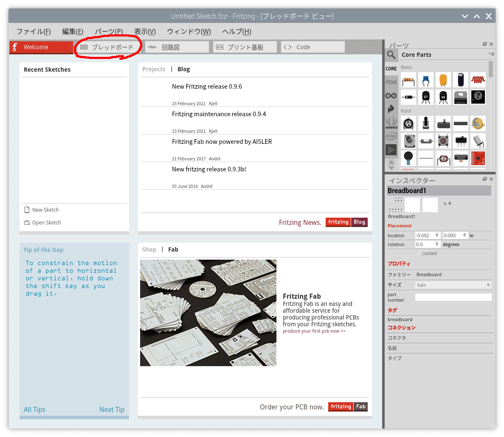Pick the FET power transistor part
The image size is (504, 437).
click(x=461, y=97)
